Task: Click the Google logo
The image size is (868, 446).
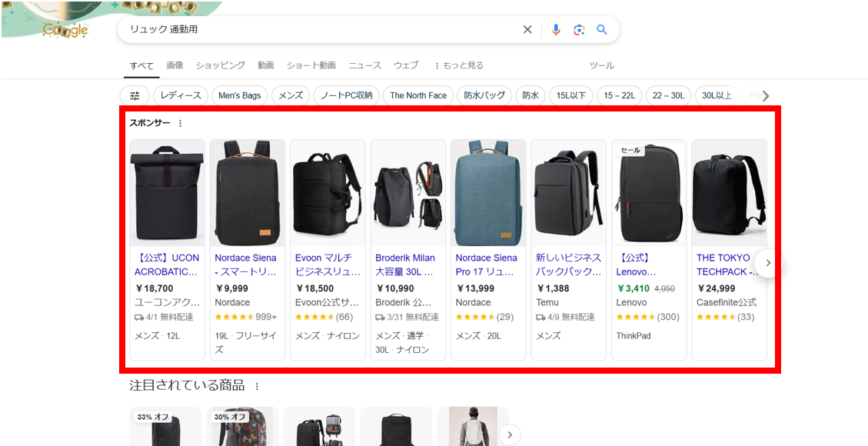Action: (x=66, y=31)
